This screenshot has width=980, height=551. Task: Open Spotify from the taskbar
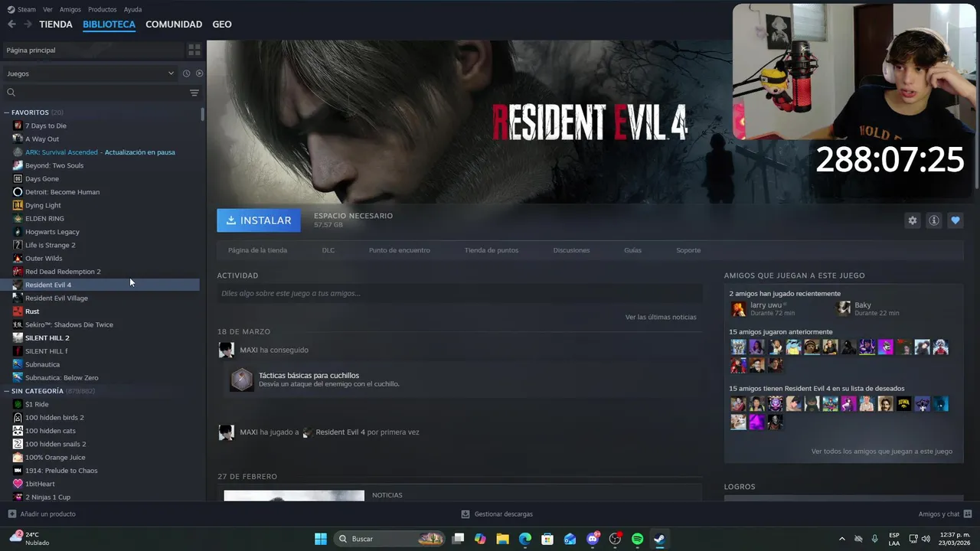click(637, 539)
